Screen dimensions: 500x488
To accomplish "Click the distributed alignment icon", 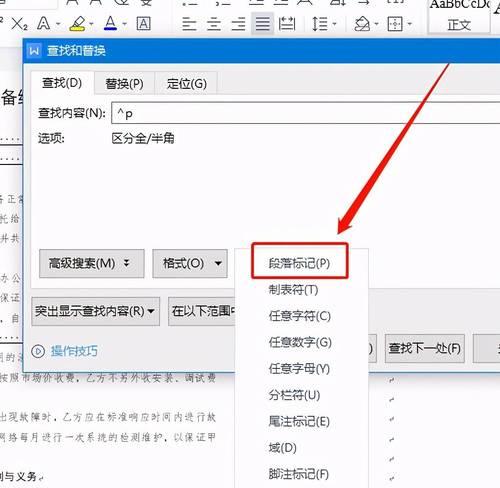I will coord(287,24).
